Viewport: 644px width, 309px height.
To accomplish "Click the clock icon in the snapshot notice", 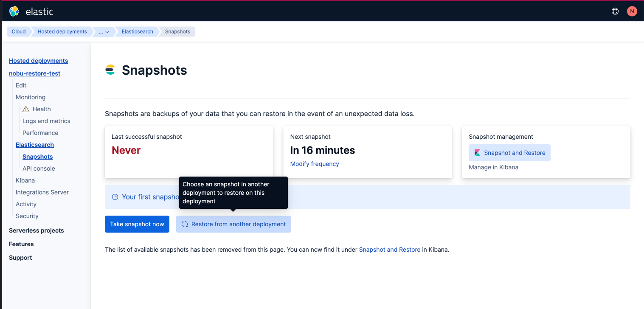I will tap(115, 197).
